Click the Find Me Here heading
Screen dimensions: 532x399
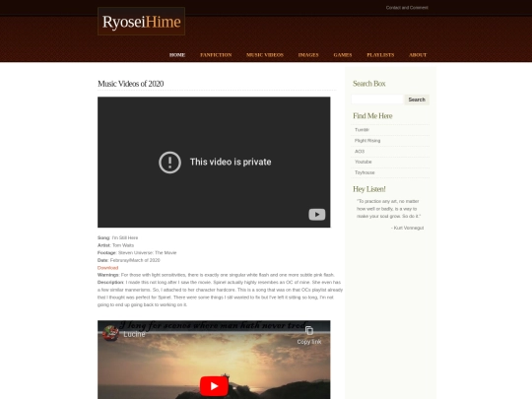click(372, 116)
